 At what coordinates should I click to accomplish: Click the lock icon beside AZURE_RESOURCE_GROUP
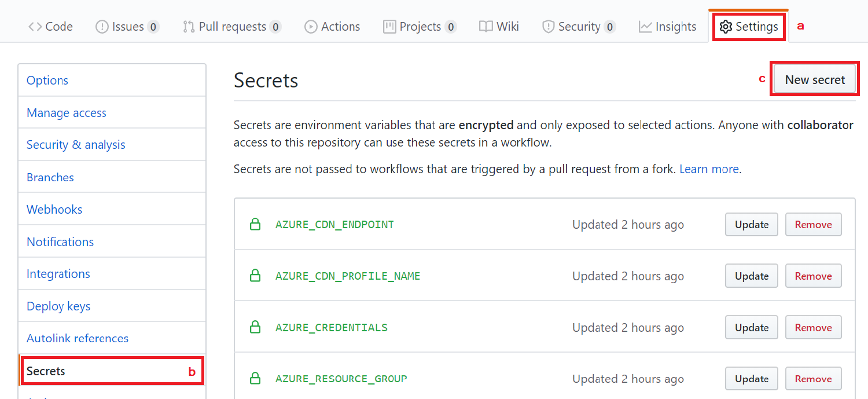[255, 379]
